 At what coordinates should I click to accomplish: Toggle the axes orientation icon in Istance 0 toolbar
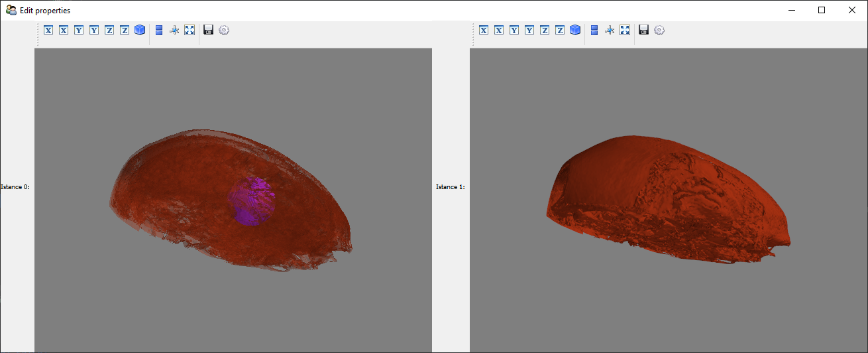(x=174, y=30)
